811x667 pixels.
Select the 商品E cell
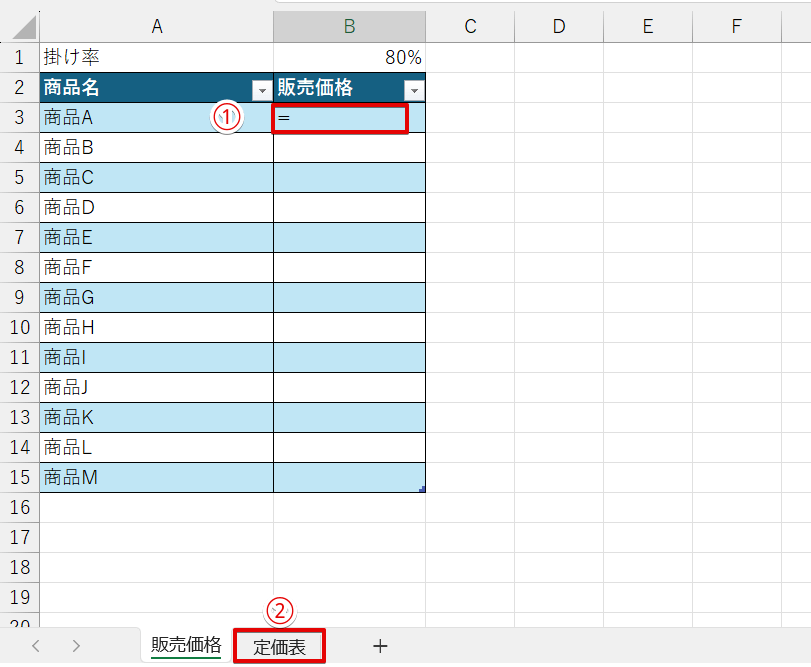[157, 237]
